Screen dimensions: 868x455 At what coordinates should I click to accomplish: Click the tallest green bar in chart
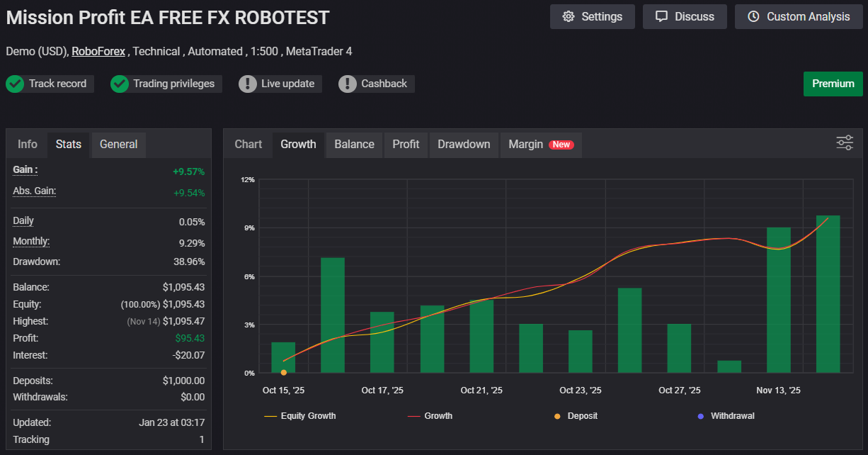pos(828,294)
